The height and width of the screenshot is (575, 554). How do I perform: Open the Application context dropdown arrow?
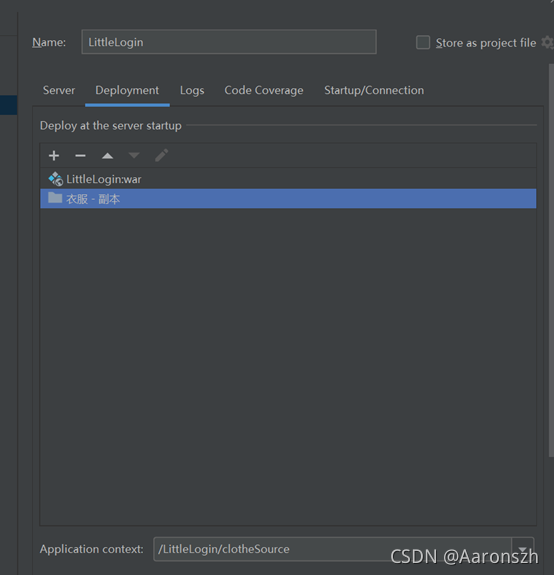point(522,549)
